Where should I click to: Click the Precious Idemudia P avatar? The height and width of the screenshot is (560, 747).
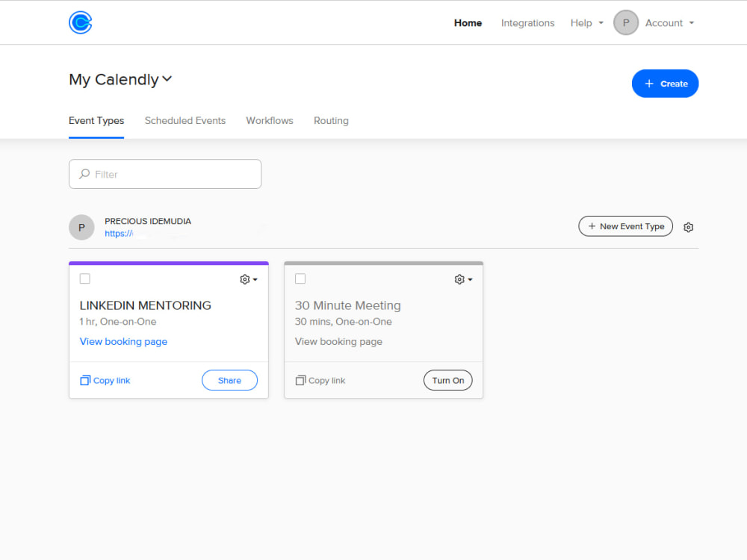point(81,227)
